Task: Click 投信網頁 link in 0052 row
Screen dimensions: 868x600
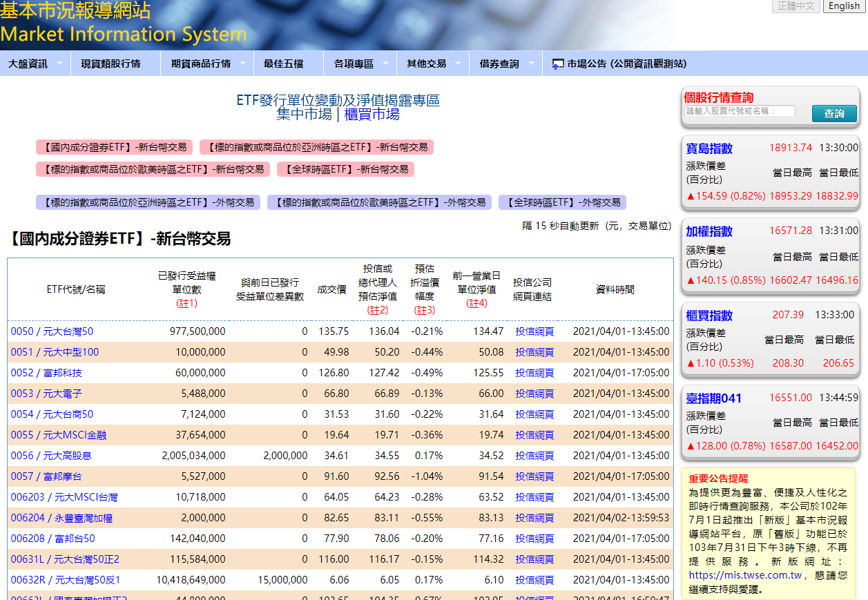Action: (534, 373)
